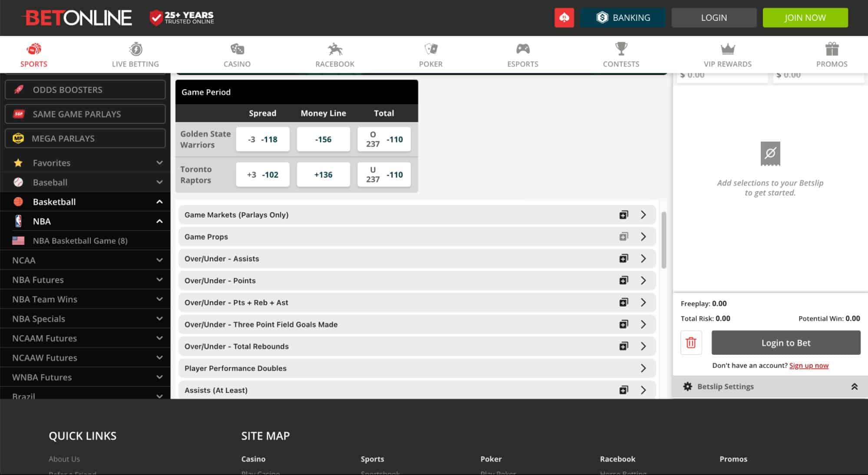Click the Betslip Settings gear icon
Viewport: 868px width, 475px height.
point(688,386)
